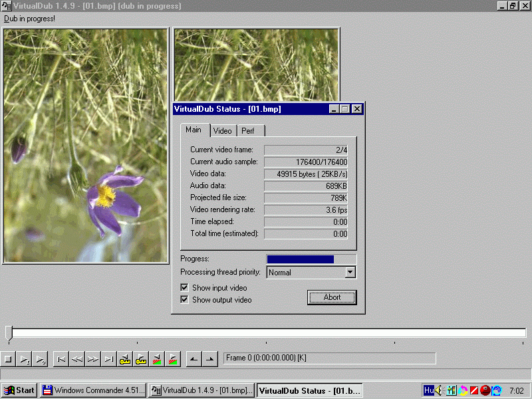Click Abort to cancel the dub
This screenshot has height=399, width=532.
332,297
